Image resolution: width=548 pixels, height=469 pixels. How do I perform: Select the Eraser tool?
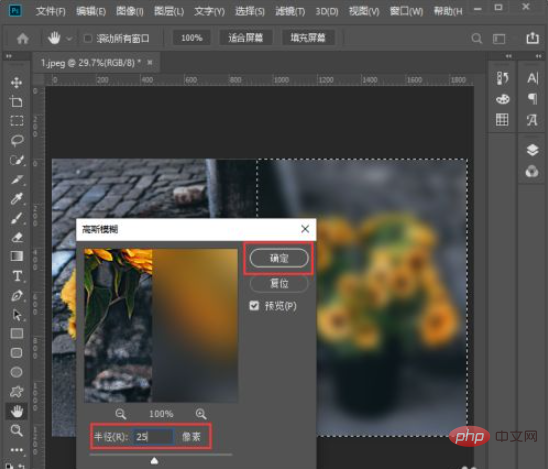16,237
